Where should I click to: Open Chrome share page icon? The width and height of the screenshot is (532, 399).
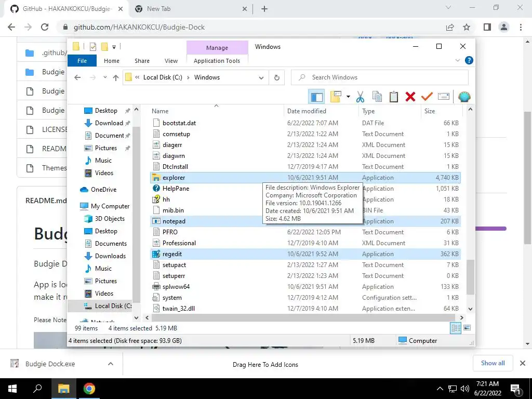pos(450,27)
